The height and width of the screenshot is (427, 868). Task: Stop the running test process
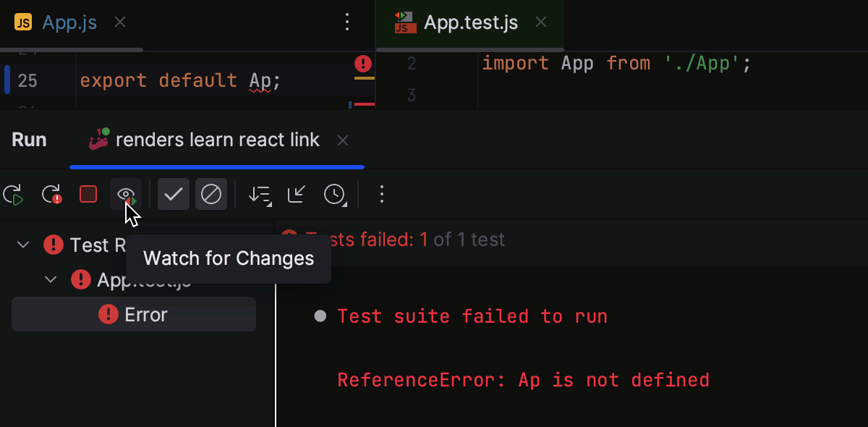click(88, 194)
